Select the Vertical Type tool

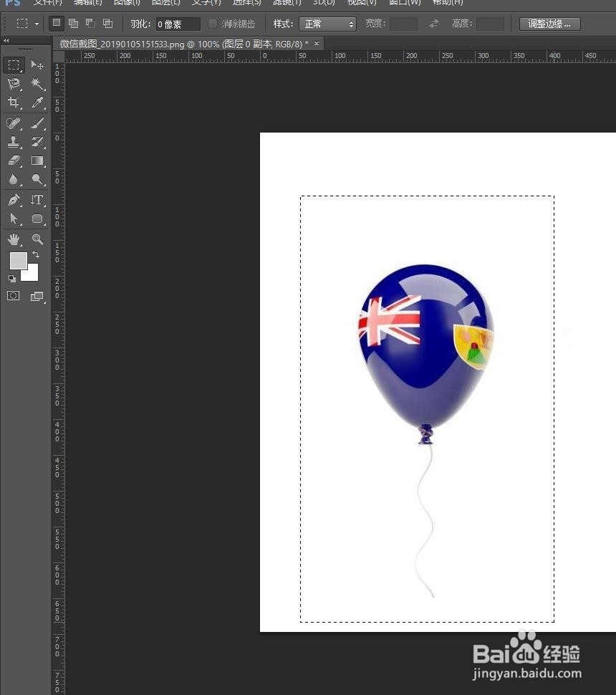click(x=37, y=200)
